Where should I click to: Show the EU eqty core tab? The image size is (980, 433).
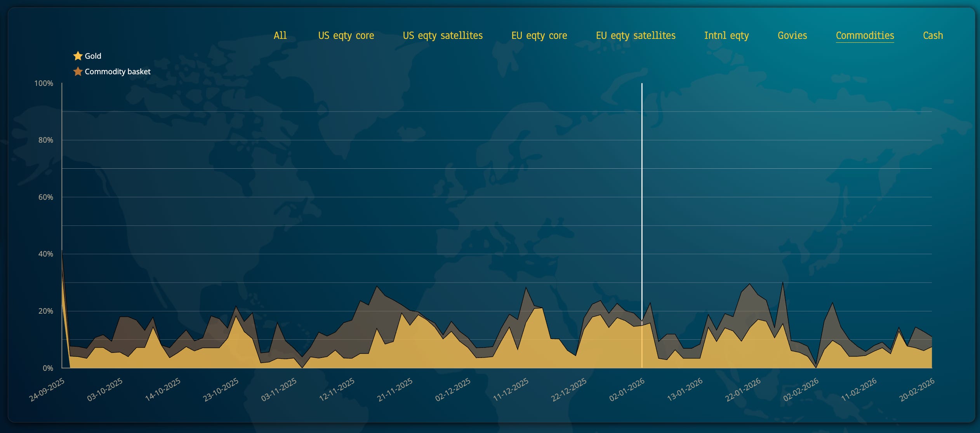tap(539, 35)
